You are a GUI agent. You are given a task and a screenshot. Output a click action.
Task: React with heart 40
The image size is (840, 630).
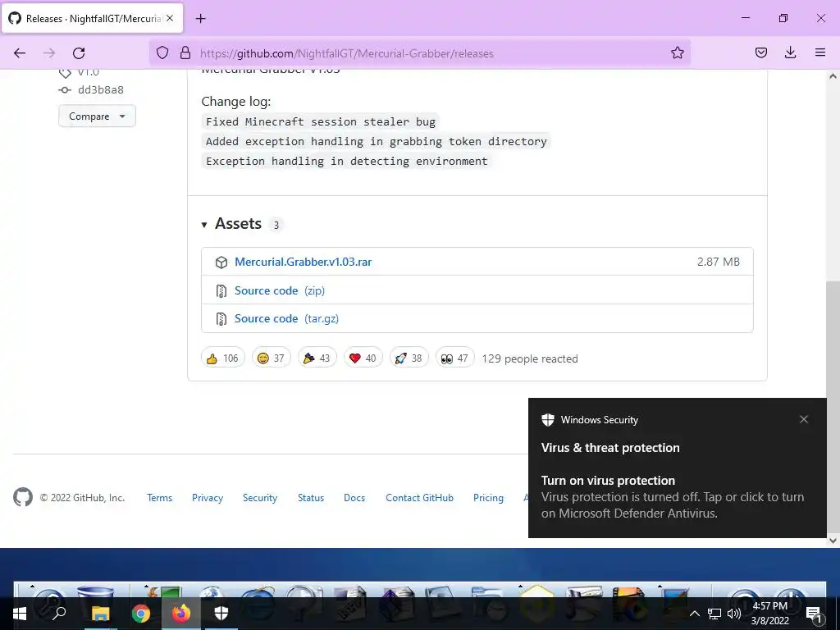tap(363, 358)
